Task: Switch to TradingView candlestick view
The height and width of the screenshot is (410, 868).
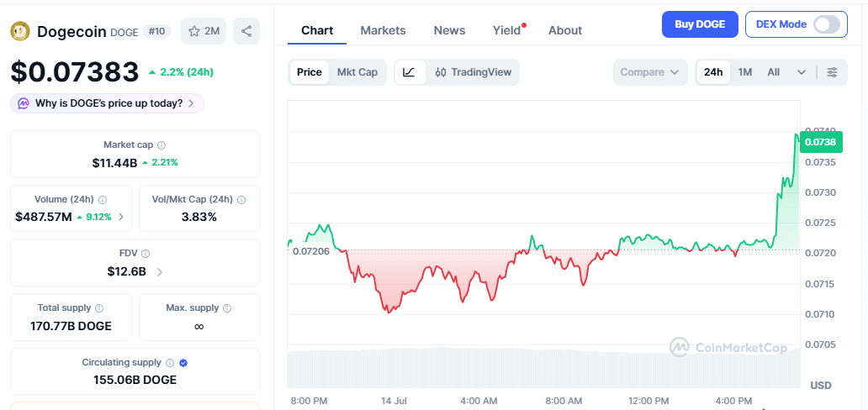Action: point(473,72)
